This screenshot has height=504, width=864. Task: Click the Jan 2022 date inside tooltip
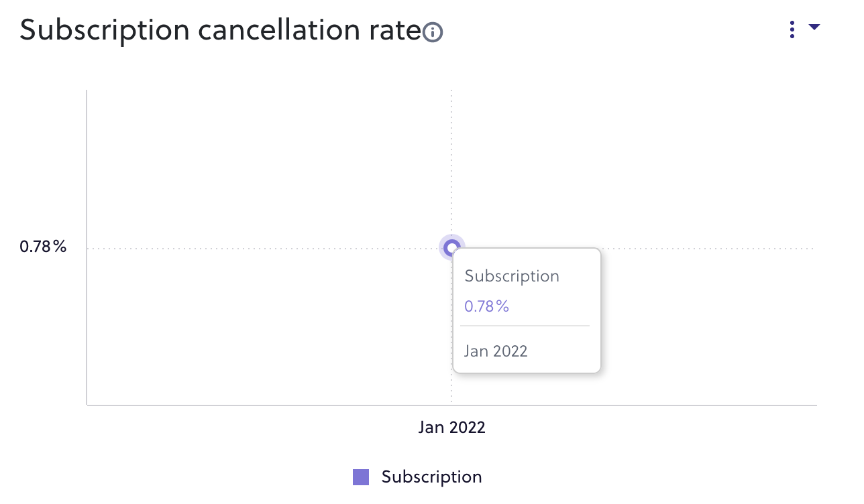tap(496, 351)
